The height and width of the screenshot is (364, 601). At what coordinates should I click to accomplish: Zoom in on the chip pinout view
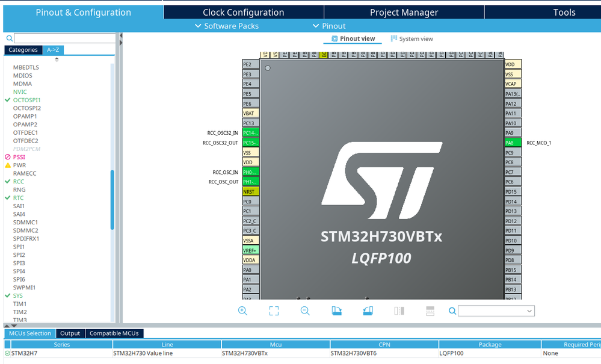click(242, 310)
